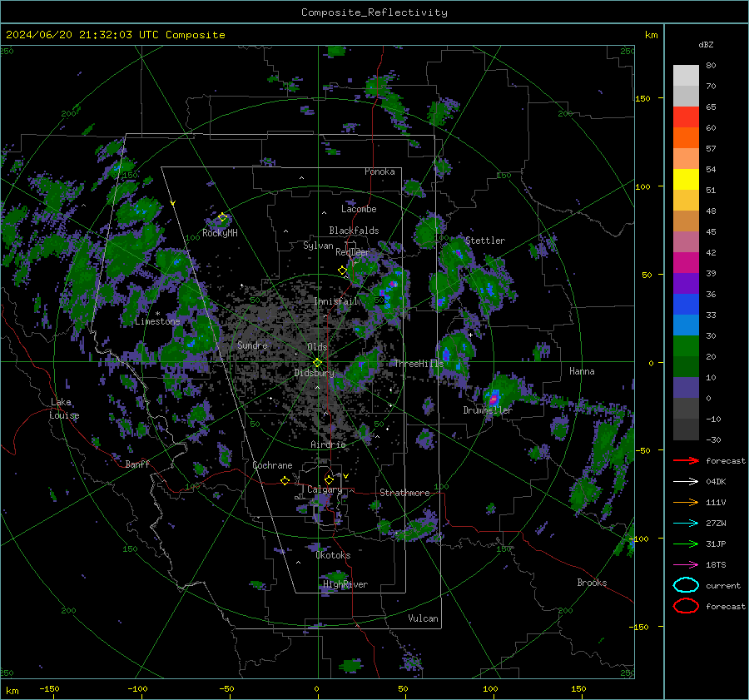Click the white 04DK arrow legend icon
This screenshot has height=700, width=749.
(x=686, y=482)
